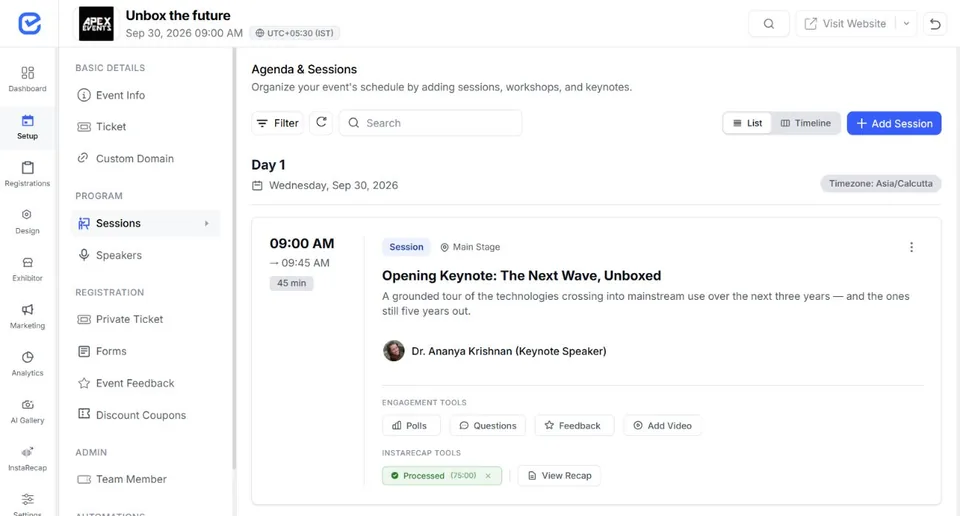Click the Main Stage location label

pyautogui.click(x=470, y=247)
